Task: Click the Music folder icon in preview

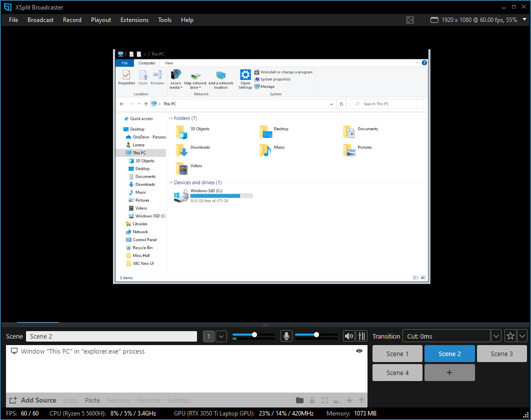Action: click(265, 150)
